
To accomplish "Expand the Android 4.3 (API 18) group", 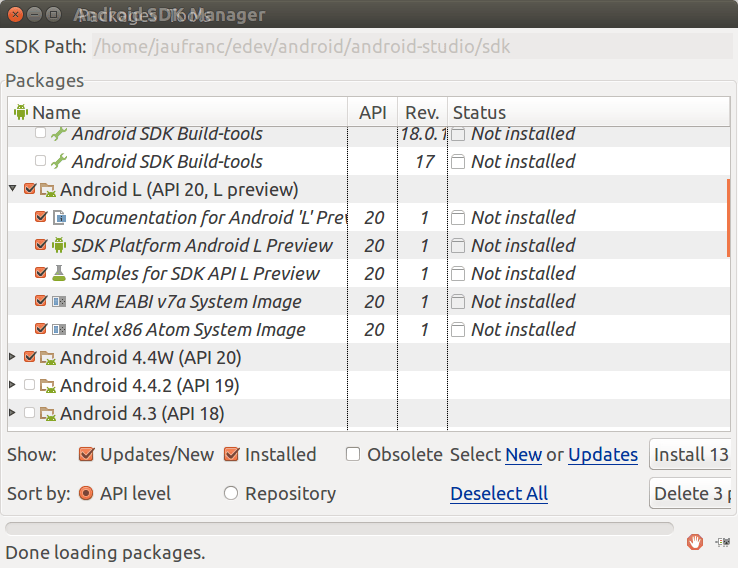I will (13, 413).
